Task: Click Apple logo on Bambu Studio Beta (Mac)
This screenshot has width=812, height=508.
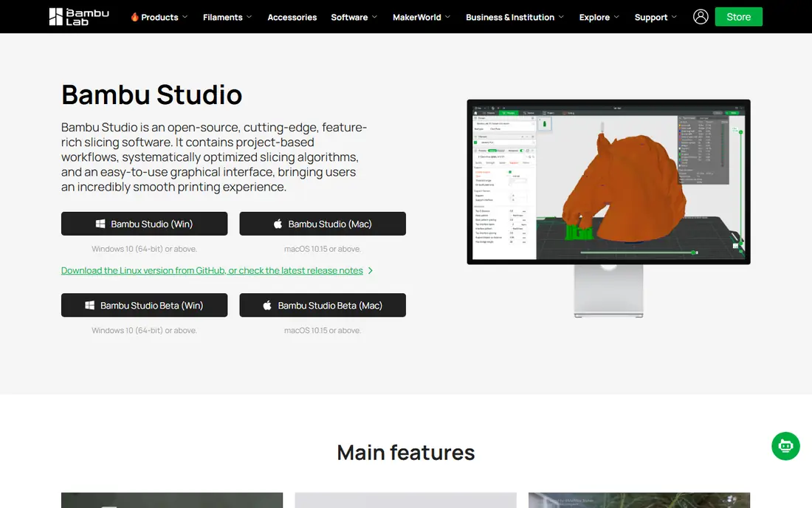Action: (267, 305)
